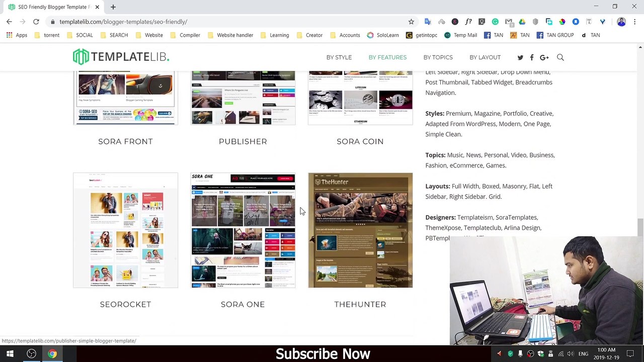Open Wi-Fi network tray icon
Viewport: 644px width, 362px height.
click(x=560, y=354)
